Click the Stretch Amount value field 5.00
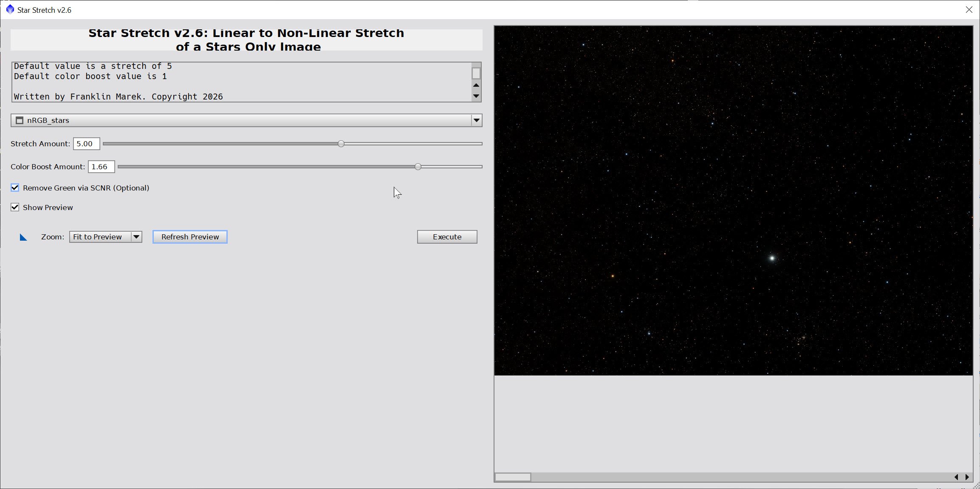The image size is (980, 489). [x=86, y=144]
